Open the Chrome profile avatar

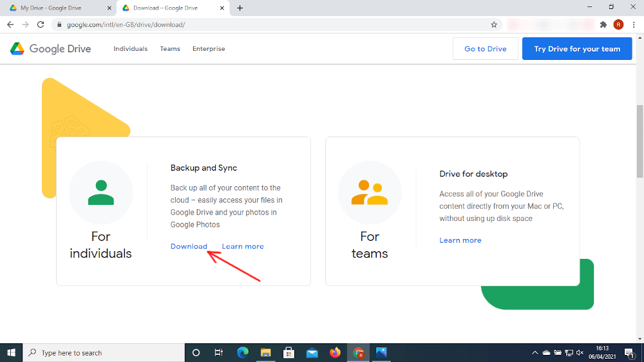pos(618,24)
